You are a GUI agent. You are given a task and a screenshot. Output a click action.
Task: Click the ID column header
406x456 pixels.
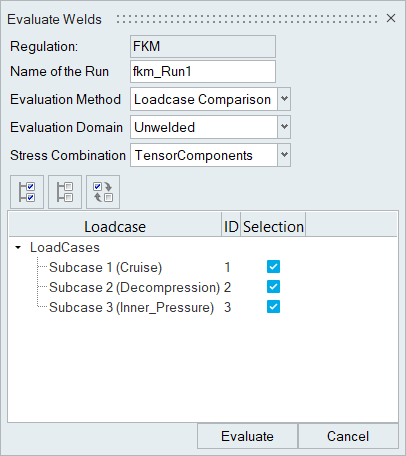coord(231,227)
